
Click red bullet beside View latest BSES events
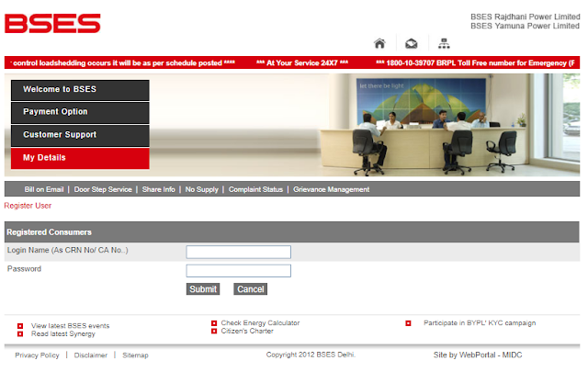(x=20, y=326)
